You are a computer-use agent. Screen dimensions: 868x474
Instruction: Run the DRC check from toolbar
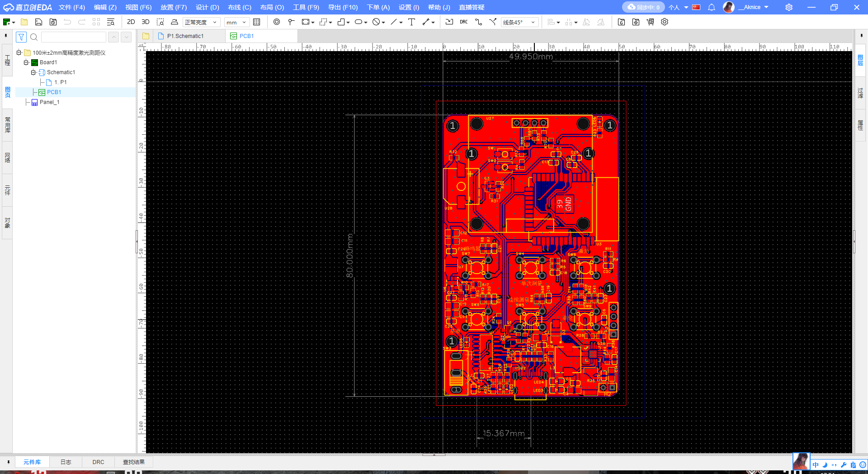tap(464, 22)
